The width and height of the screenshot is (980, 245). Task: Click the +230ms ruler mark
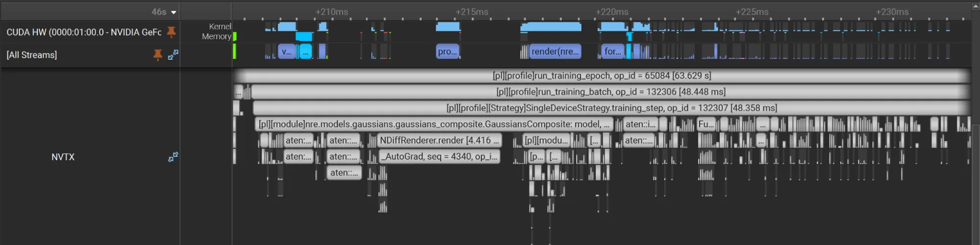(892, 12)
